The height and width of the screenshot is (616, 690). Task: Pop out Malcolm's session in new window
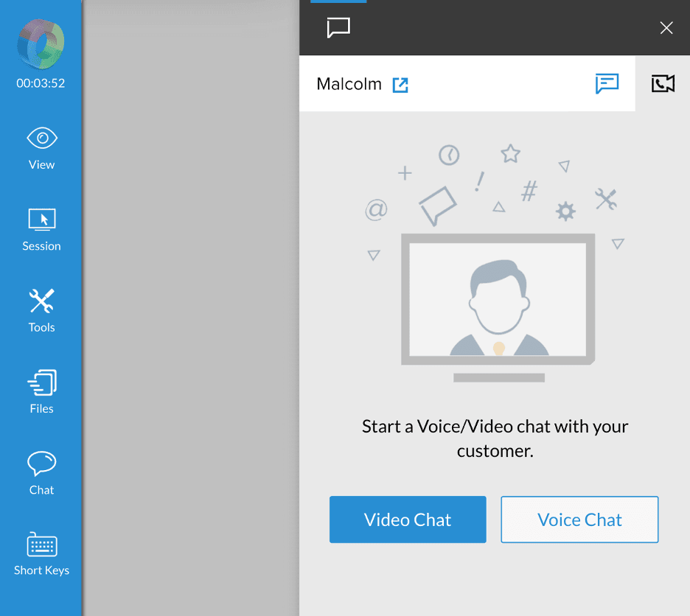400,85
